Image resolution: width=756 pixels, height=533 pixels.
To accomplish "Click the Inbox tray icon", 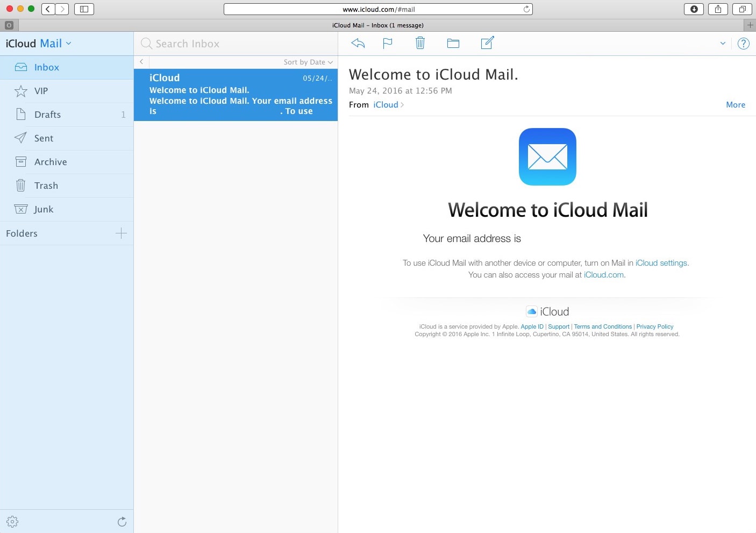I will tap(20, 67).
